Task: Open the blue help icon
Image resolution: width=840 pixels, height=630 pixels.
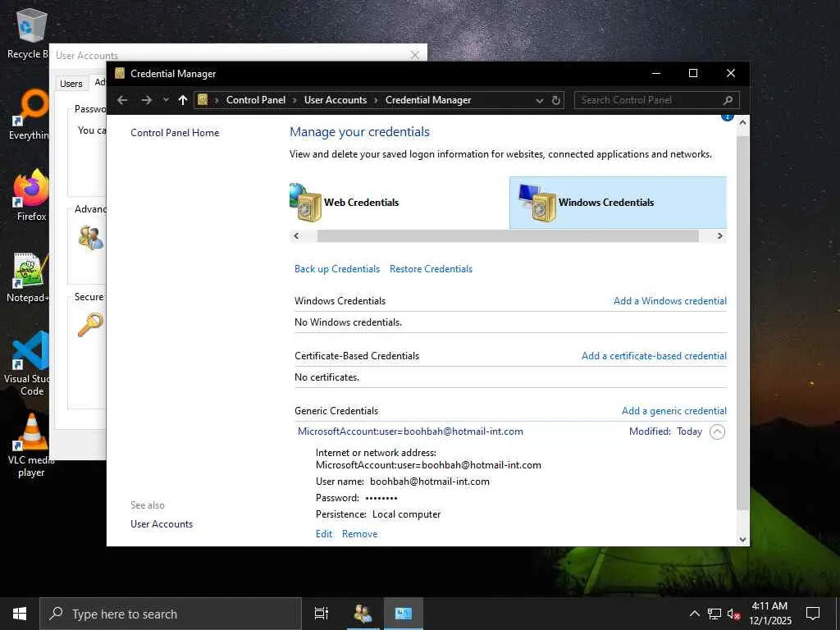Action: click(727, 116)
